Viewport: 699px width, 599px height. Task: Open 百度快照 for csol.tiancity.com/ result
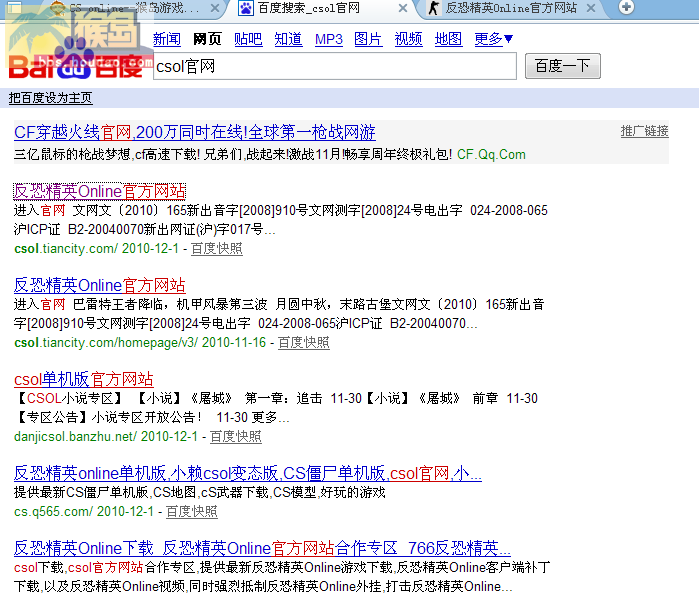coord(217,248)
